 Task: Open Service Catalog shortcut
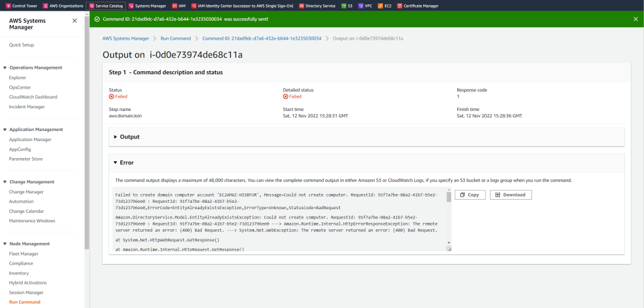click(106, 6)
